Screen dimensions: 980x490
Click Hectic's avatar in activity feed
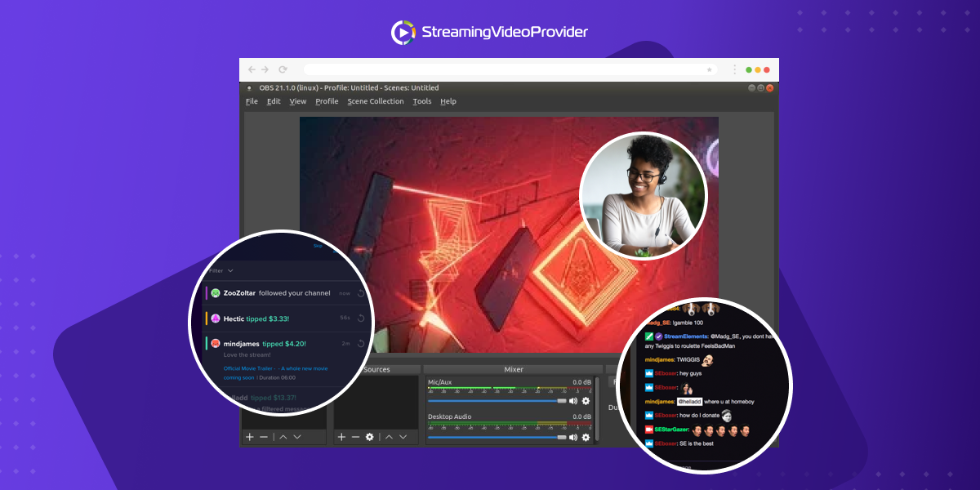point(216,318)
